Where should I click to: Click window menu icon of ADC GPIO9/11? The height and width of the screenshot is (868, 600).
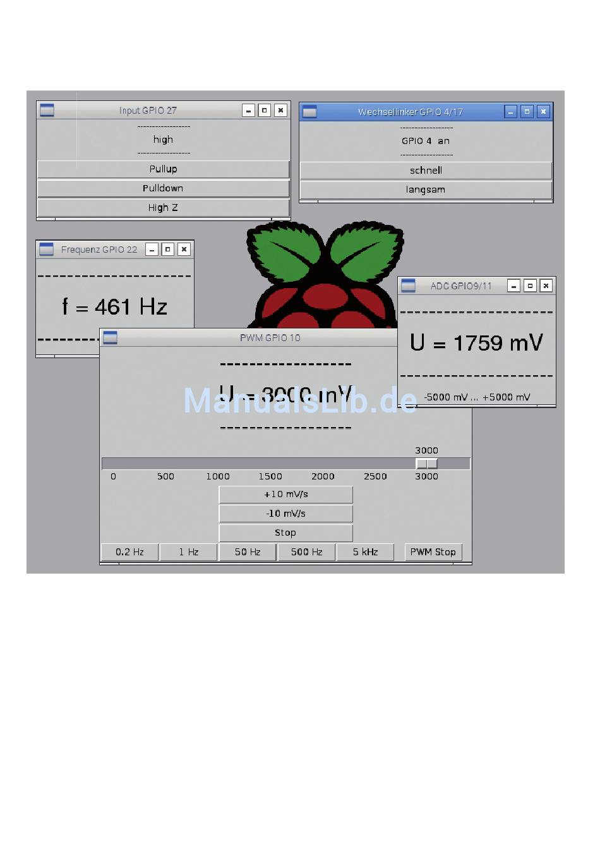pyautogui.click(x=409, y=286)
